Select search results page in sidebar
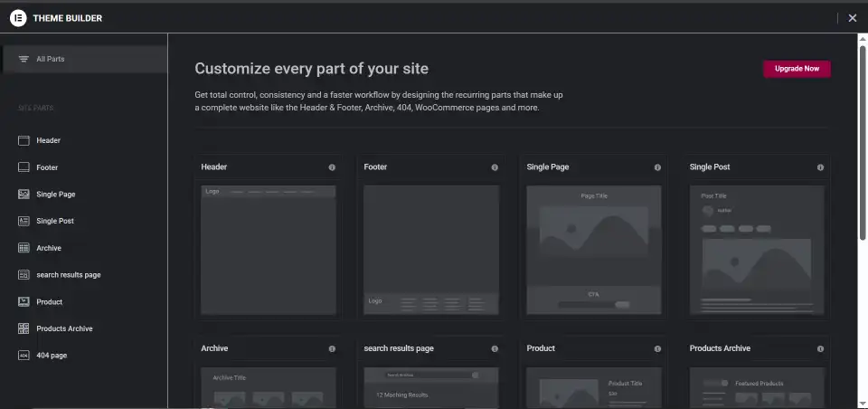Screen dimensions: 868x409 [x=69, y=275]
